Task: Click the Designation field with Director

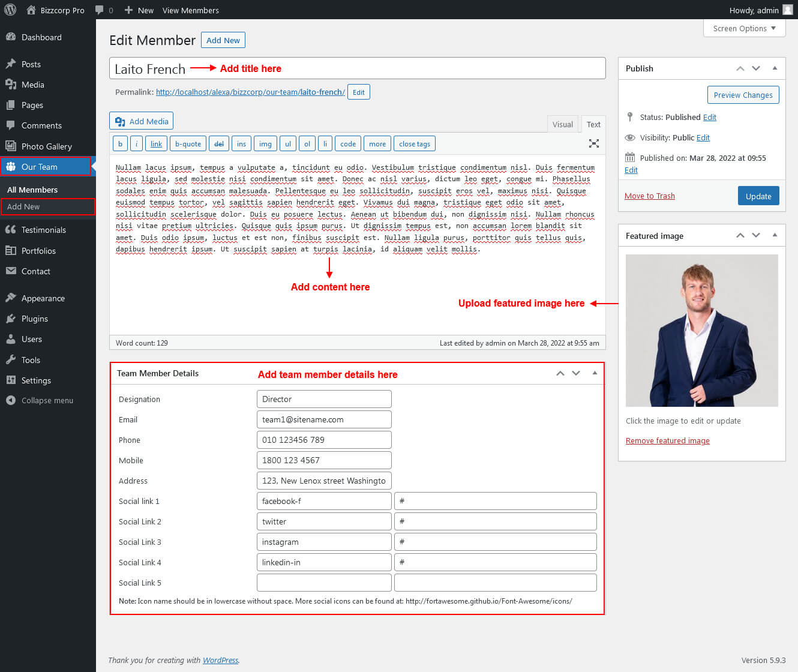Action: (x=324, y=399)
